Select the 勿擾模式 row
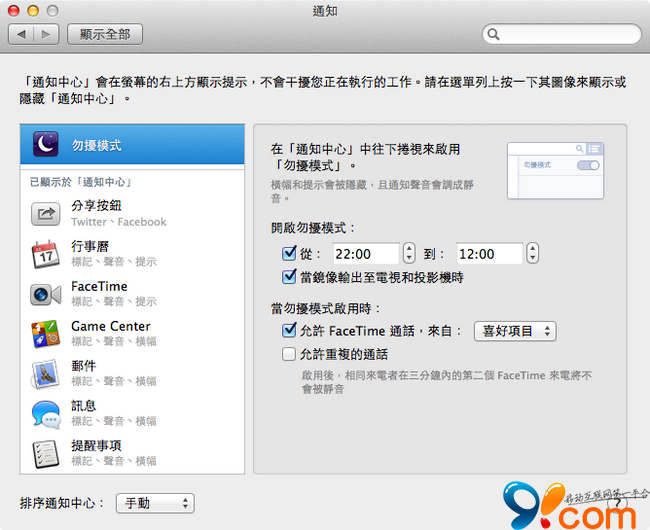Viewport: 650px width, 530px height. [132, 144]
